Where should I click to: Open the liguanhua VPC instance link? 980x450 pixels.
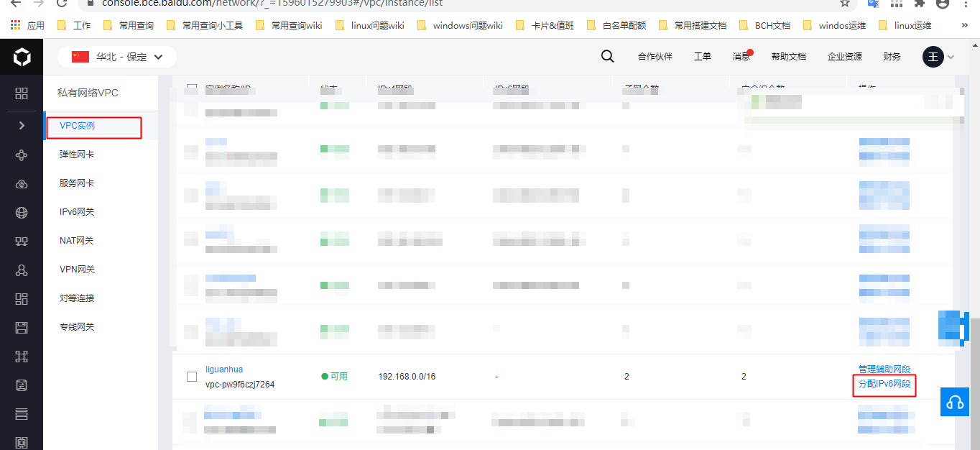click(224, 369)
